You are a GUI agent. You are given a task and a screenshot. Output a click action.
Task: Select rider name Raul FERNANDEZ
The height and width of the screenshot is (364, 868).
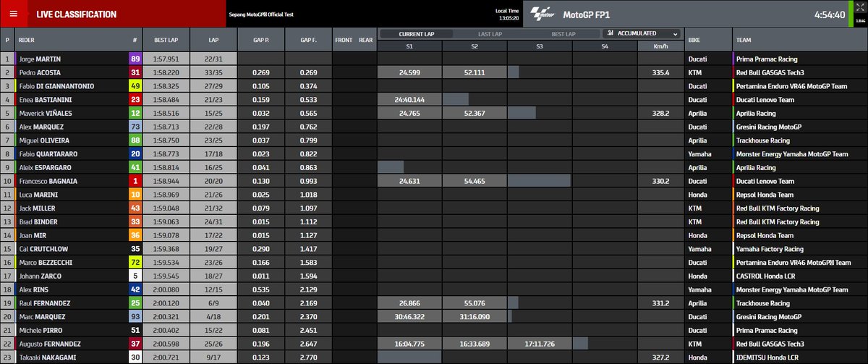pyautogui.click(x=43, y=303)
